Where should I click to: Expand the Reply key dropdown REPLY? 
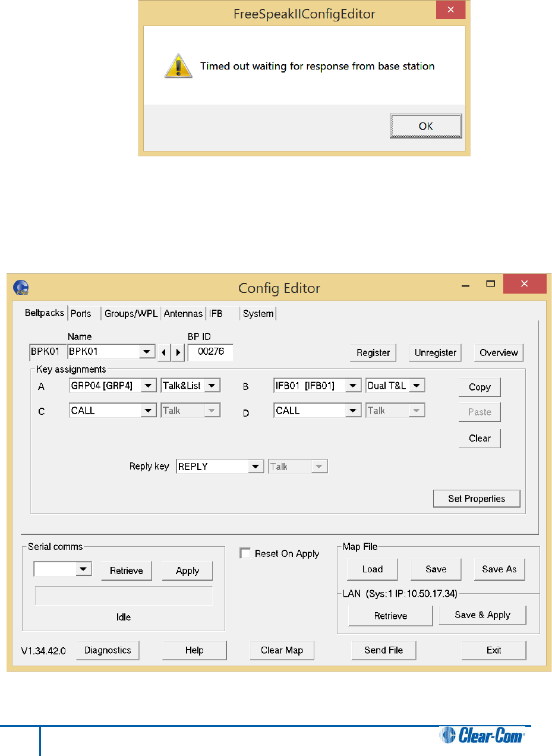[257, 467]
